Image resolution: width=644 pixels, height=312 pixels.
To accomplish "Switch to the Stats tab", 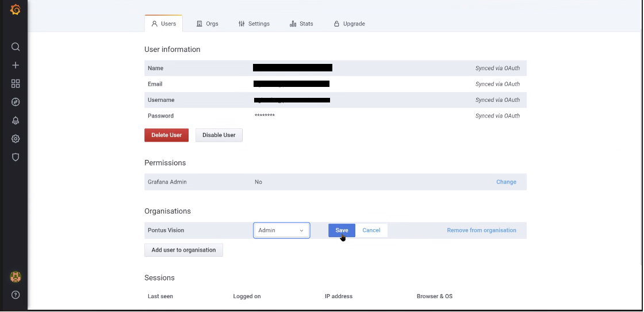I will point(301,24).
